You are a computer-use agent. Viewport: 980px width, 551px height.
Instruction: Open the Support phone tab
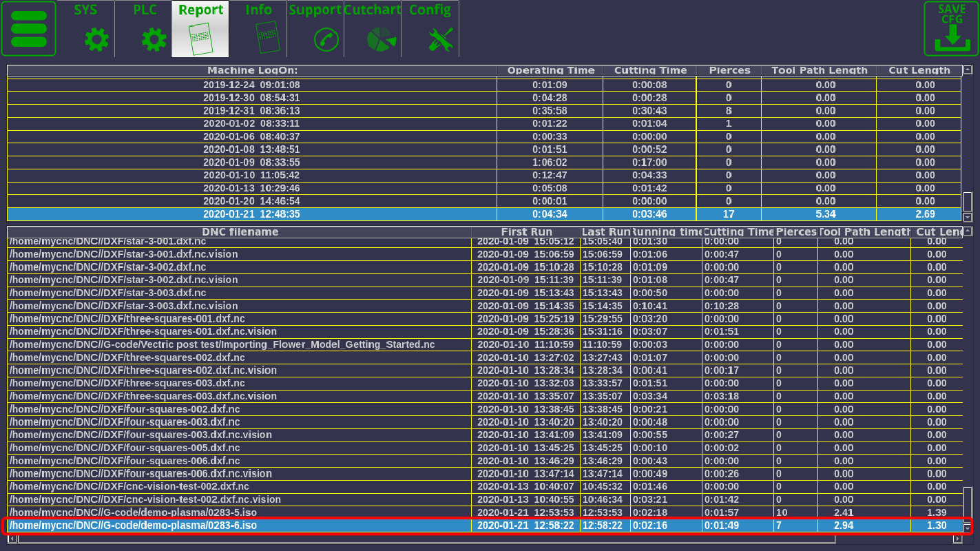[315, 29]
